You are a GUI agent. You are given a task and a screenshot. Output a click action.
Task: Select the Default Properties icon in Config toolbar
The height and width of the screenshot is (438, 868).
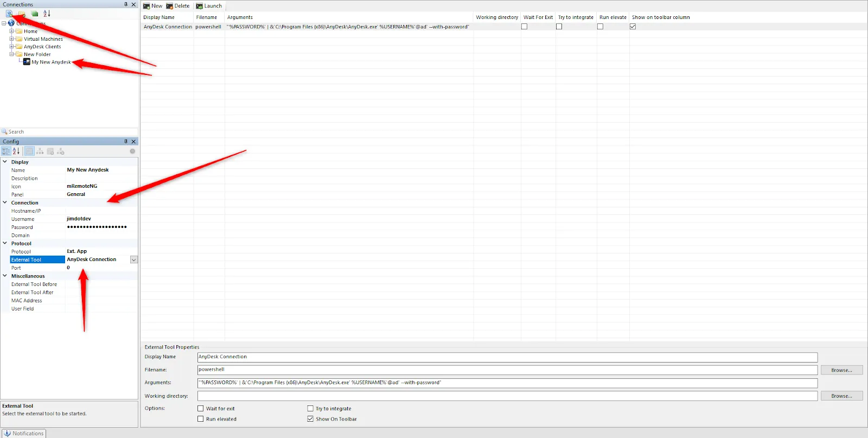50,151
